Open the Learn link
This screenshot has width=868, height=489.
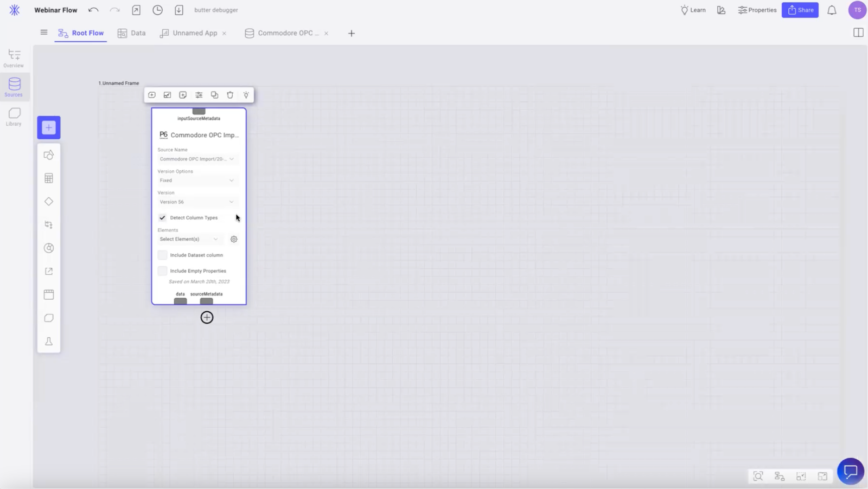pos(693,10)
